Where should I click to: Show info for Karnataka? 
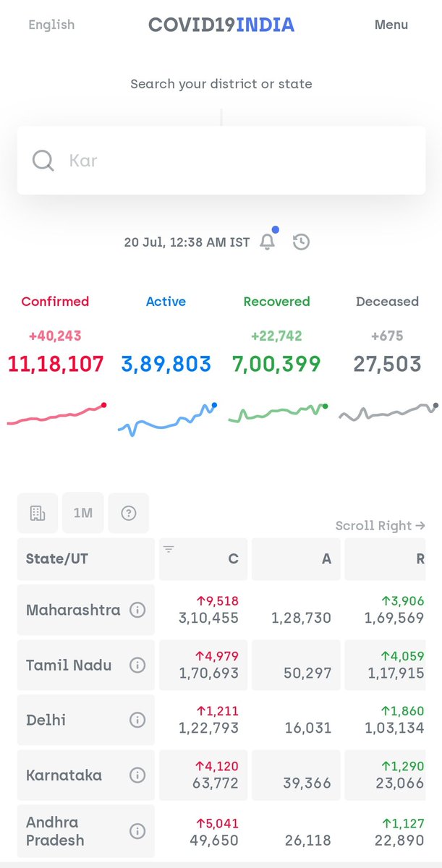click(x=137, y=775)
